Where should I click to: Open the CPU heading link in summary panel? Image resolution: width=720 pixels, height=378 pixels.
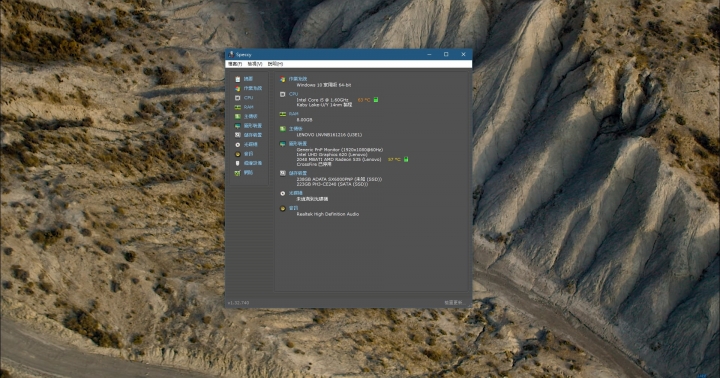pyautogui.click(x=293, y=94)
